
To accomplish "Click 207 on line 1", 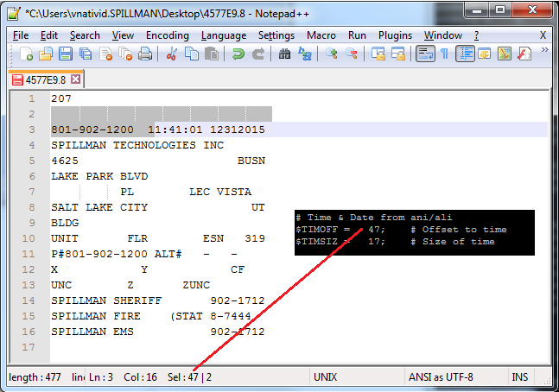I will click(61, 98).
